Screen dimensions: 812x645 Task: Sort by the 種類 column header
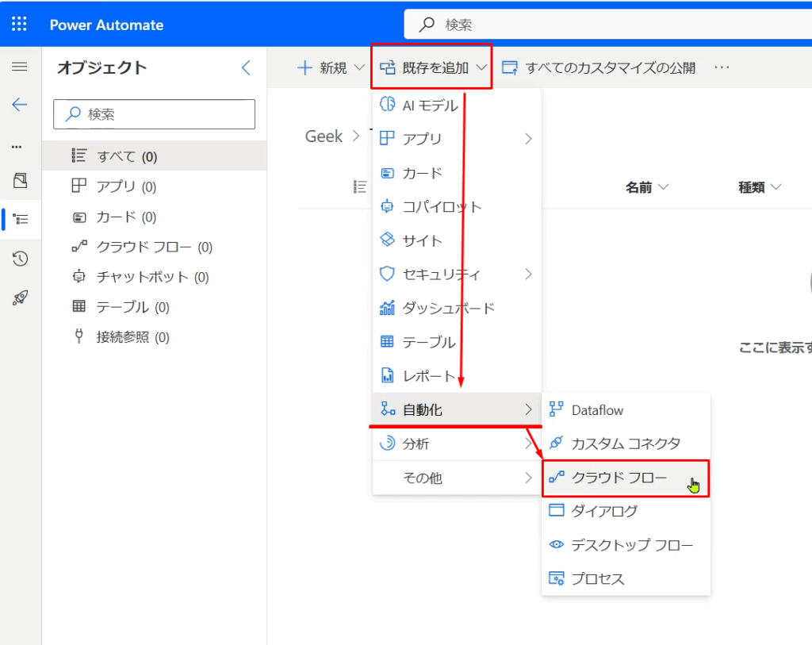pyautogui.click(x=759, y=187)
